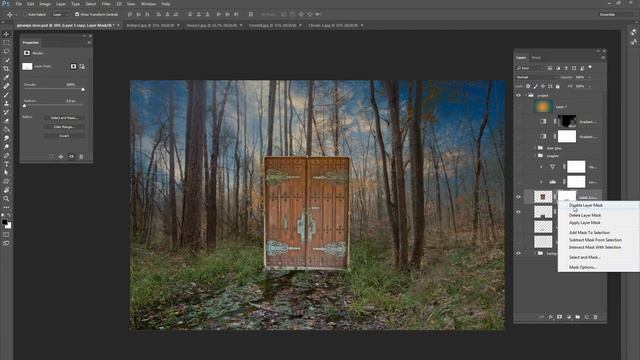Screen dimensions: 640x360
Task: Select the Eyedropper tool
Action: tap(6, 78)
